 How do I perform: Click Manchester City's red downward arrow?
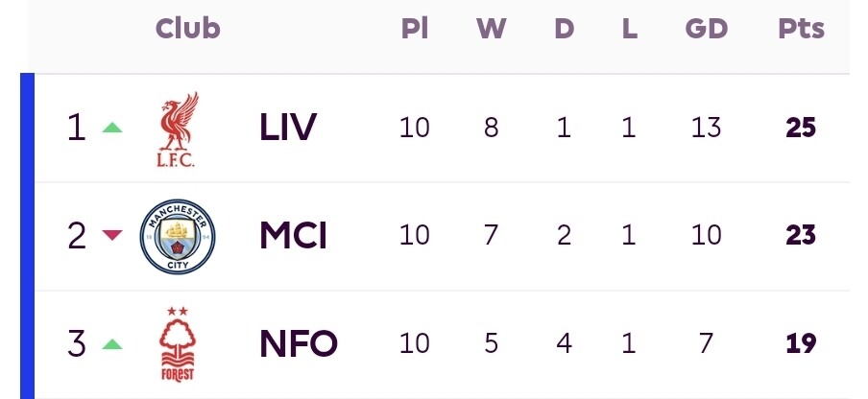tap(112, 235)
